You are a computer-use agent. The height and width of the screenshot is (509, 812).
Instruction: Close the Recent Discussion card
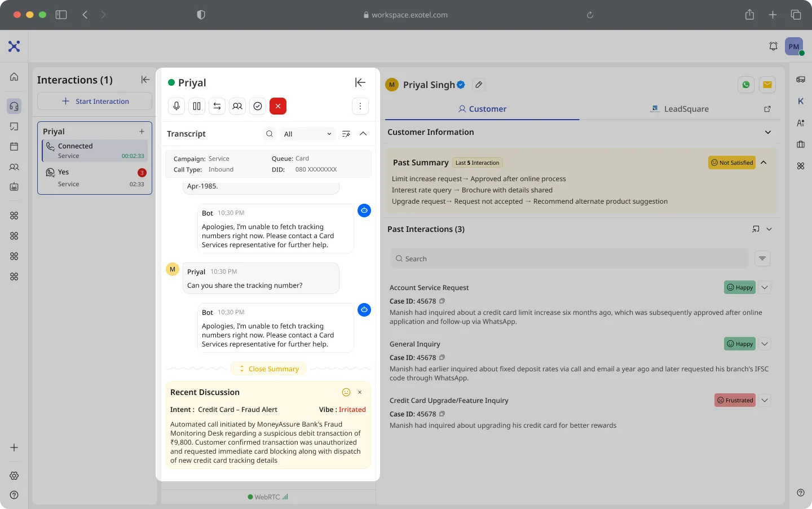pyautogui.click(x=360, y=392)
